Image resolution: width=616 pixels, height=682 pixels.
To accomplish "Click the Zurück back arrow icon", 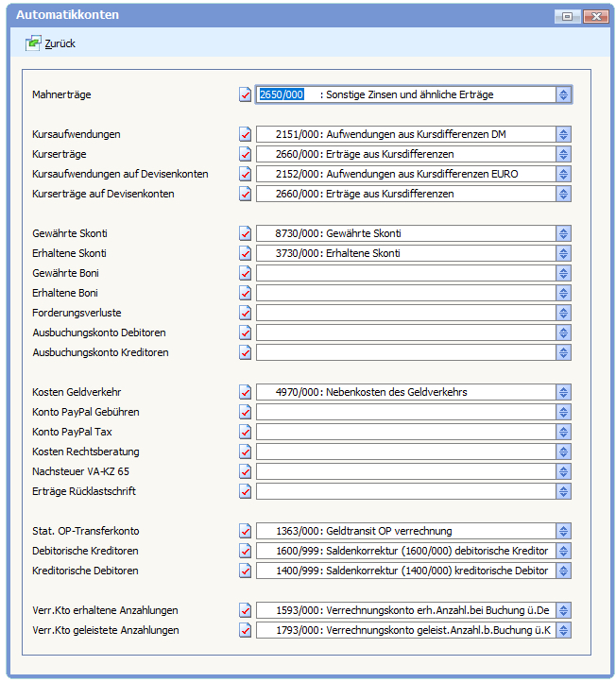I will pos(34,43).
